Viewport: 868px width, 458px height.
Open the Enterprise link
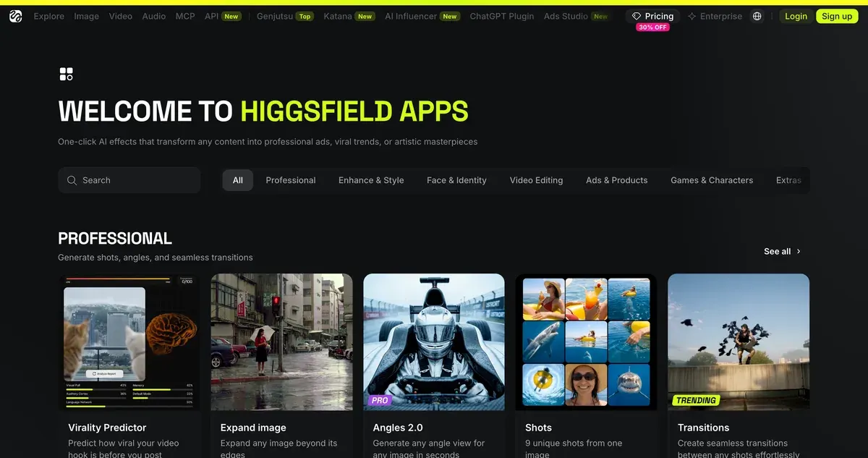[x=720, y=16]
